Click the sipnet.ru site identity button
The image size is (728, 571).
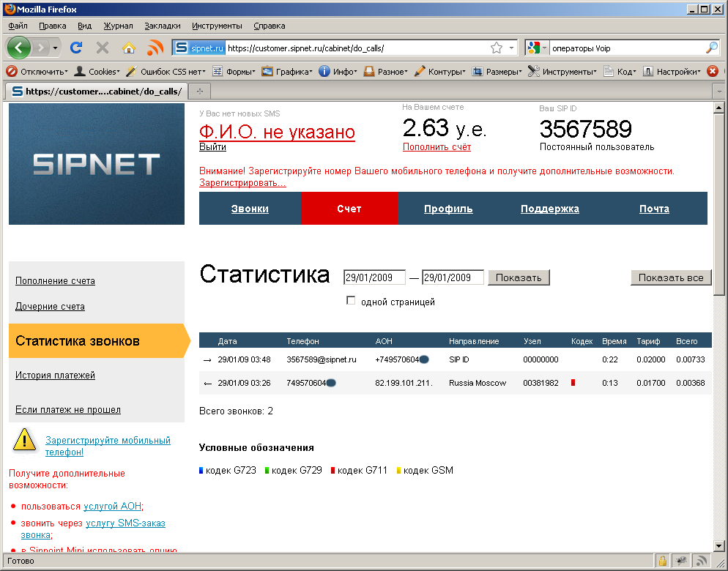point(199,48)
